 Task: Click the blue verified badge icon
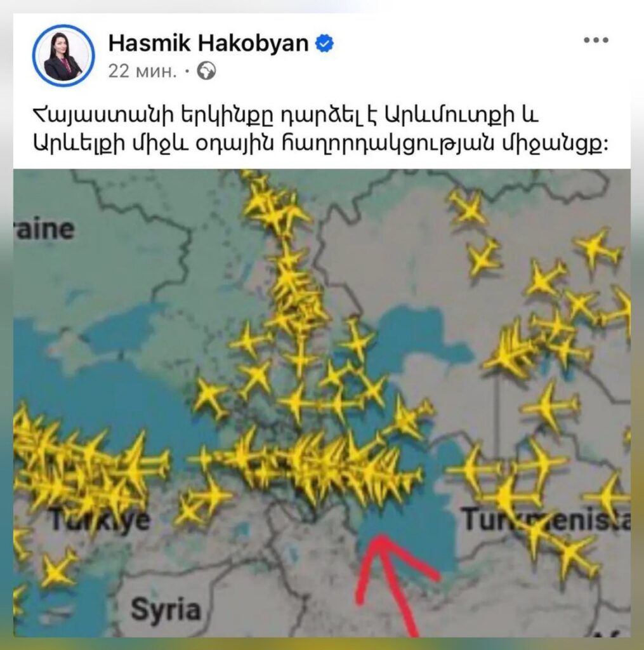(x=324, y=44)
